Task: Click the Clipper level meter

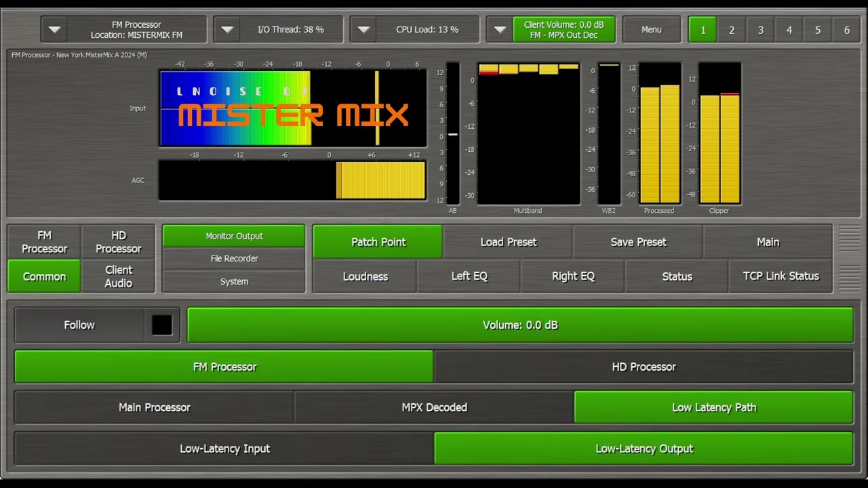Action: click(x=719, y=134)
